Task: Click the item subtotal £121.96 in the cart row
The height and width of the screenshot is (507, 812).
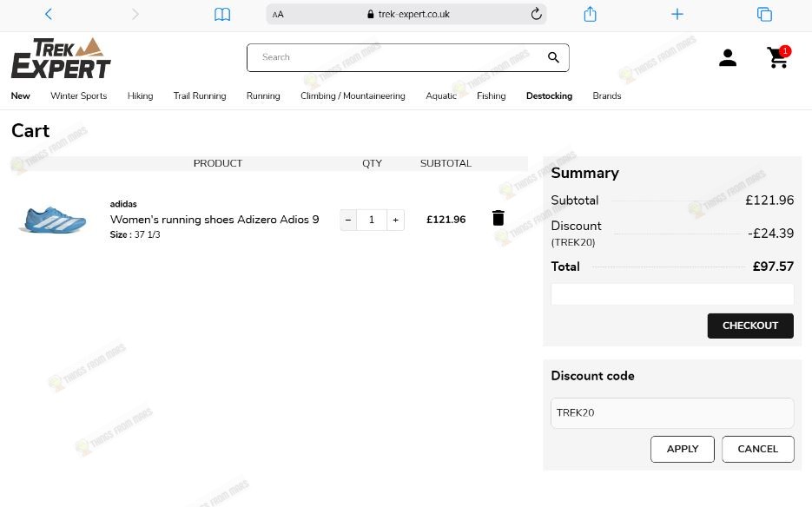Action: [x=446, y=220]
